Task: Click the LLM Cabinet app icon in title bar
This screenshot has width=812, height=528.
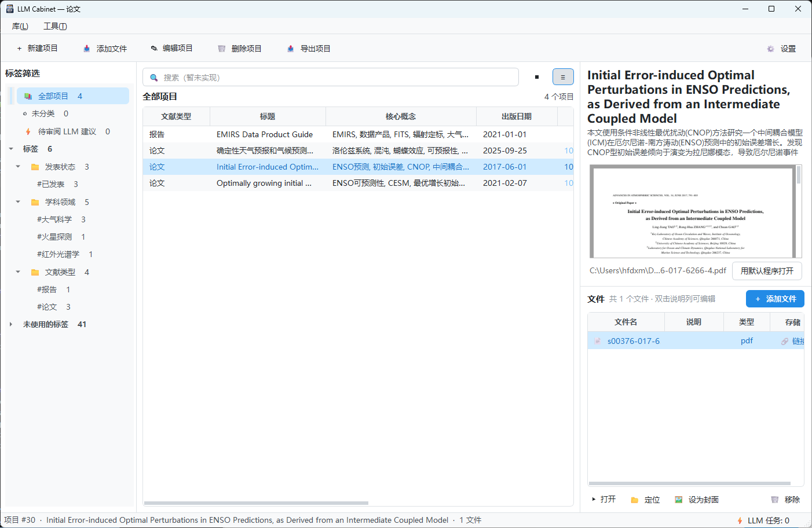Action: [9, 9]
